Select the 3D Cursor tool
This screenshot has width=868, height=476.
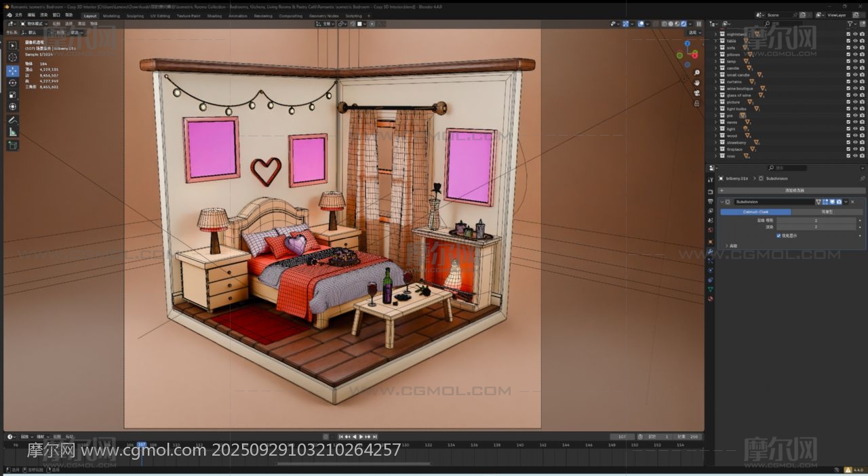[x=13, y=58]
